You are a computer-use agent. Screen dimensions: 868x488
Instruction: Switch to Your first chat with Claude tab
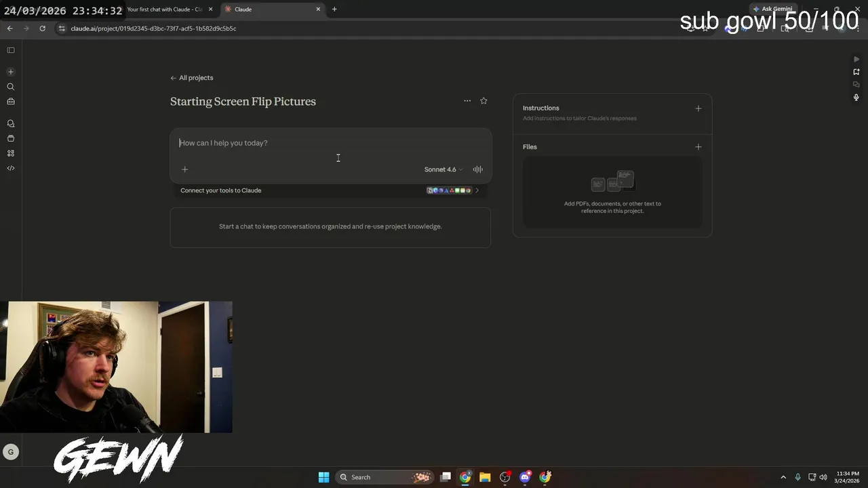click(x=165, y=9)
